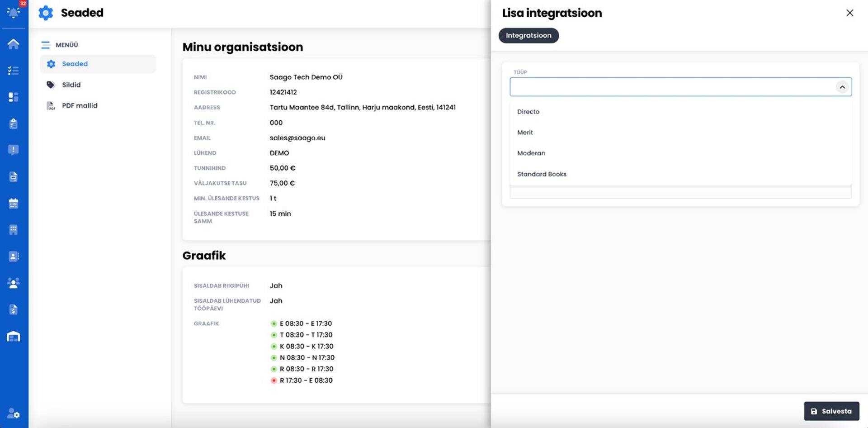Choose Merit integration option
Viewport: 868px width, 428px height.
(525, 133)
